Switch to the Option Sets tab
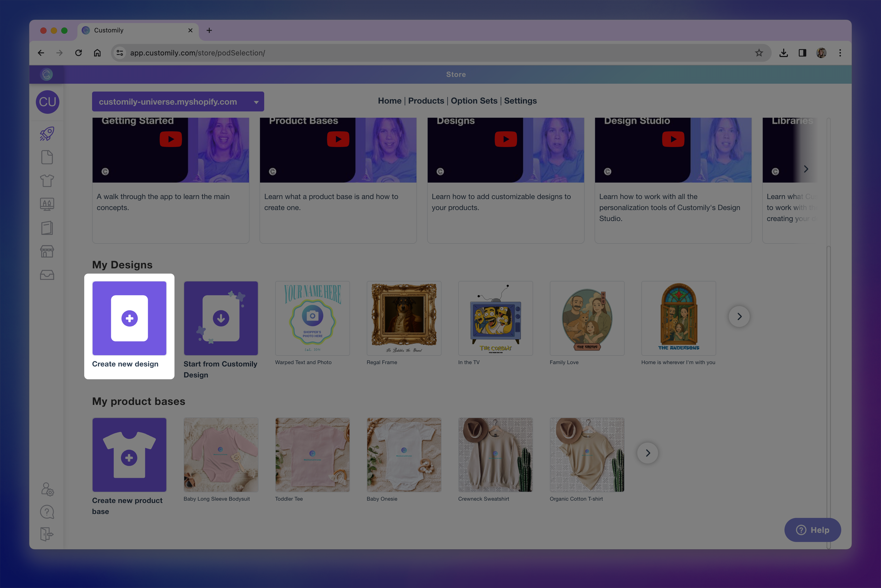The image size is (881, 588). (474, 100)
